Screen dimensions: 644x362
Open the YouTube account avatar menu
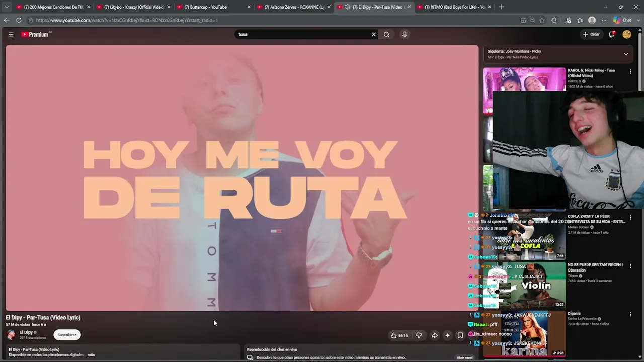pos(627,34)
